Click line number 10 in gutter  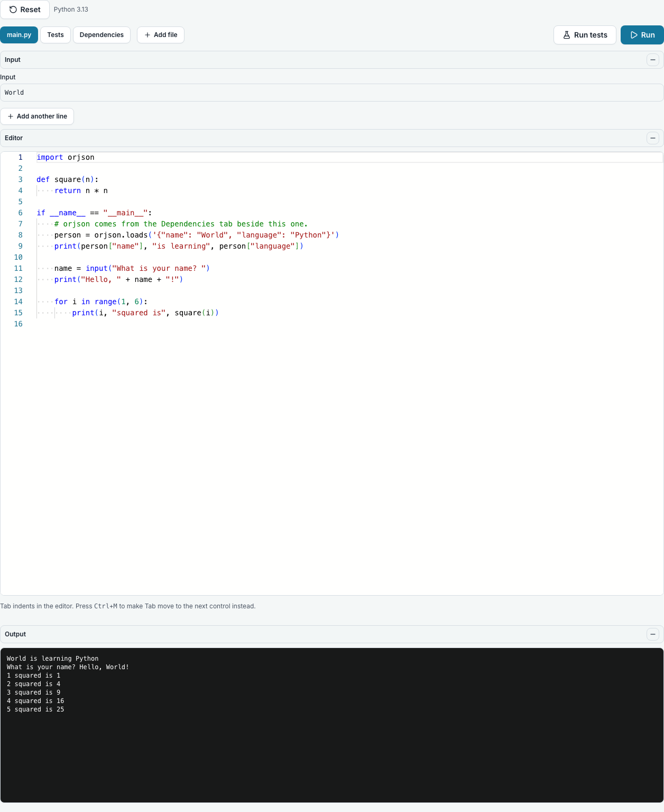coord(19,257)
